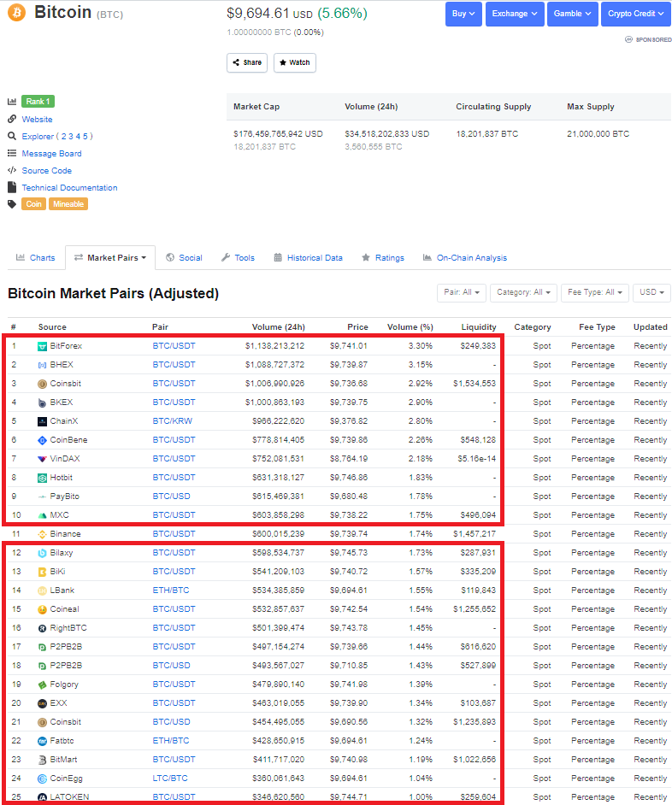
Task: Expand the Pair: All filter
Action: [462, 292]
